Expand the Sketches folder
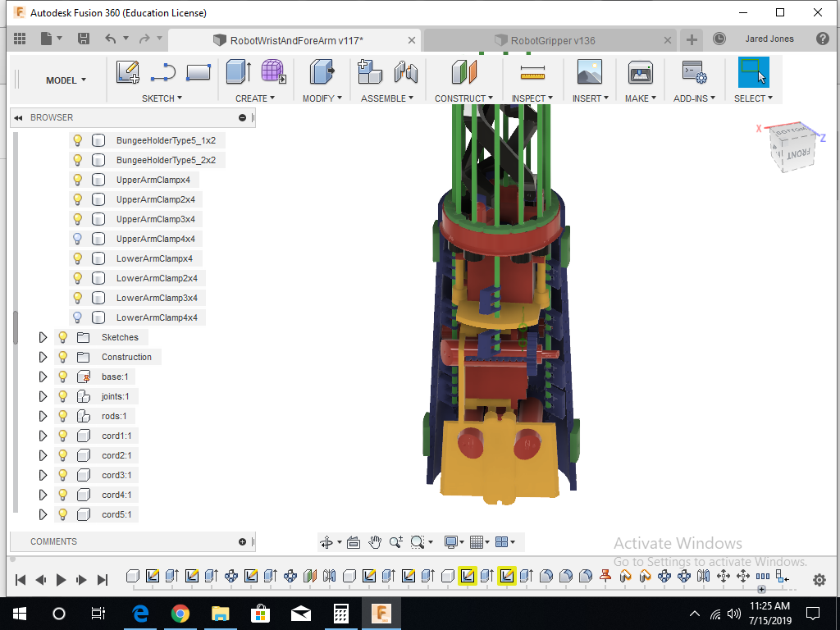 point(43,337)
